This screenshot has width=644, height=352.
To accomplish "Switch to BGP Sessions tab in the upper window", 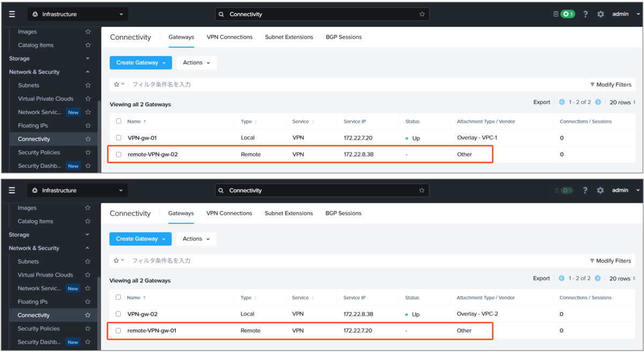I will pos(343,37).
